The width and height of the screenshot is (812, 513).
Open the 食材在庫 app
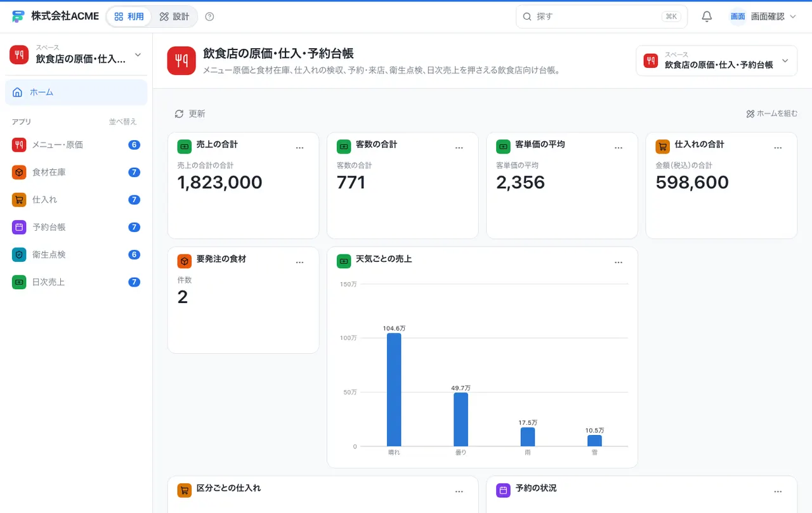(76, 172)
